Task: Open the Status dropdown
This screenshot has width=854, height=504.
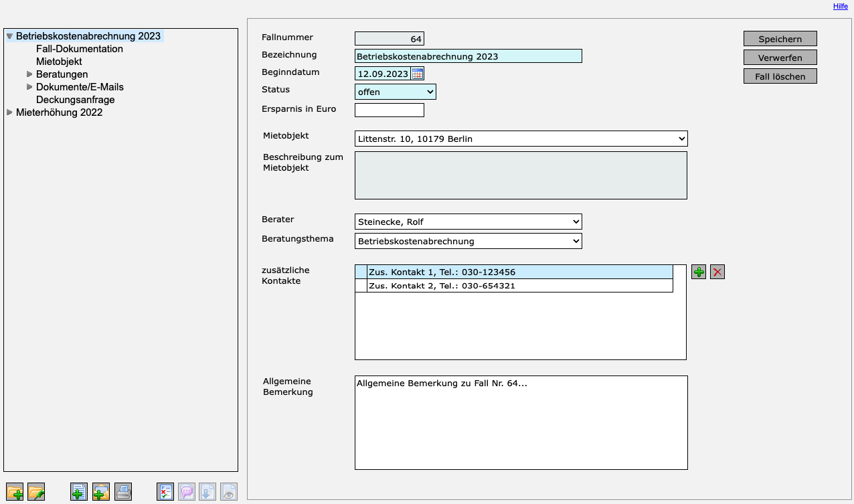Action: pyautogui.click(x=395, y=92)
